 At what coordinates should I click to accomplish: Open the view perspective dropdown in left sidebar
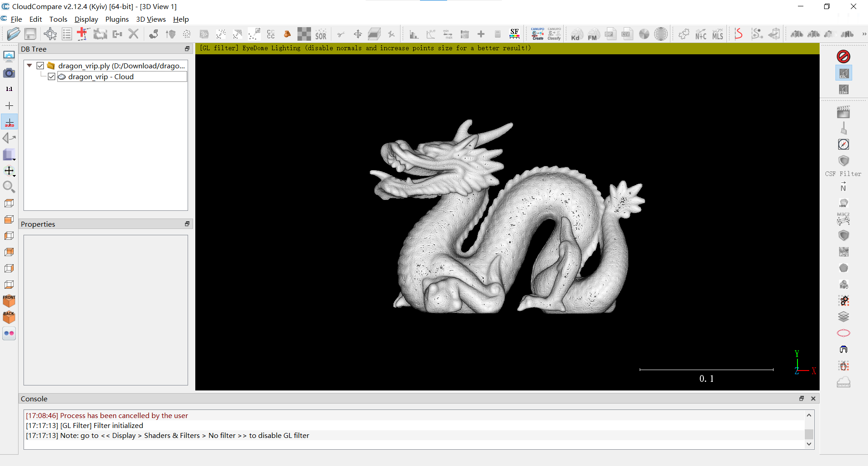click(x=9, y=154)
